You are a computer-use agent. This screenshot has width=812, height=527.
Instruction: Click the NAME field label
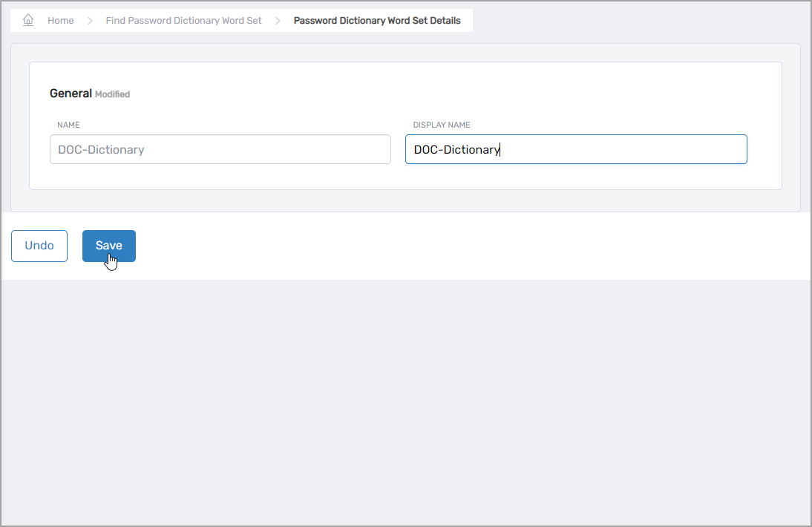tap(68, 125)
